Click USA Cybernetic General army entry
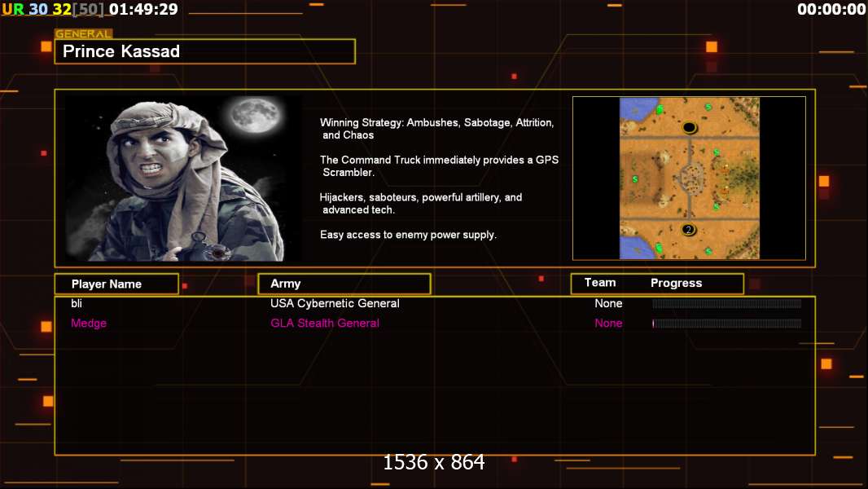This screenshot has height=489, width=868. point(335,303)
